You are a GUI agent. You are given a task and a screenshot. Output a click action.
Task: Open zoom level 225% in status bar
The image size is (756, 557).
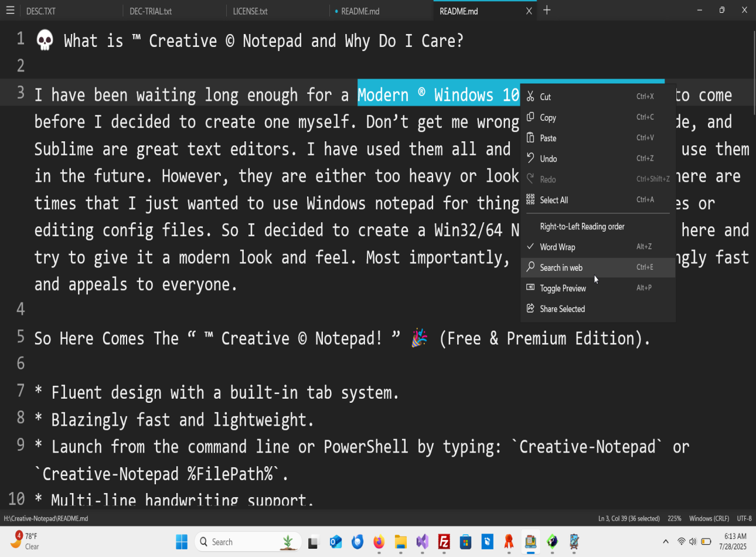tap(674, 518)
